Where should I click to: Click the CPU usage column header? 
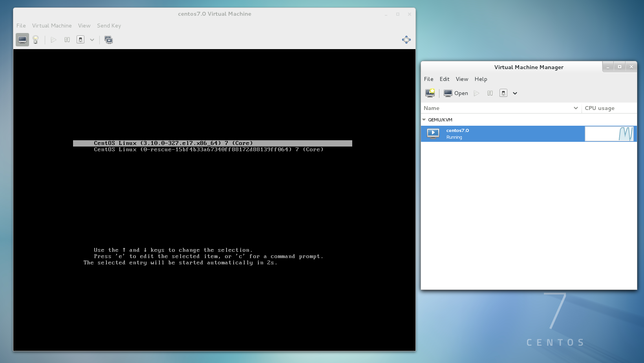click(x=609, y=108)
